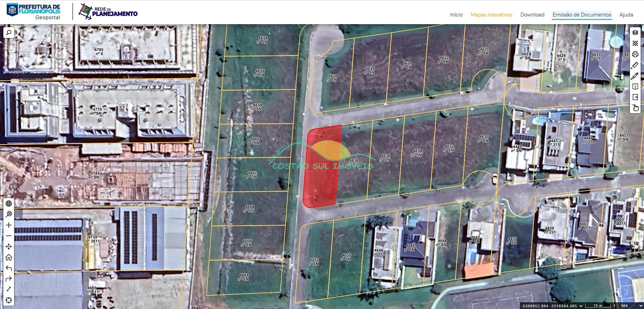Open the Ajuda menu item
The image size is (644, 309).
(x=626, y=15)
